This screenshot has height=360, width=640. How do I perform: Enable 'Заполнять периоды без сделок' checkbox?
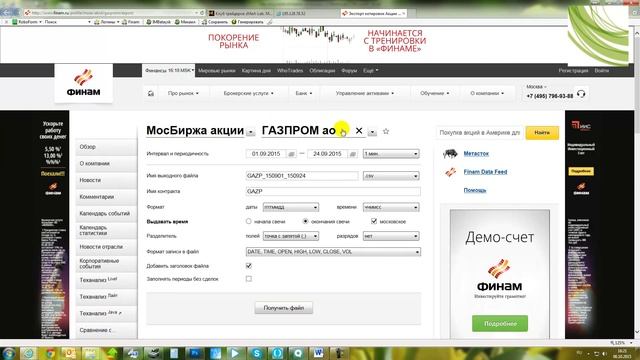tap(249, 279)
